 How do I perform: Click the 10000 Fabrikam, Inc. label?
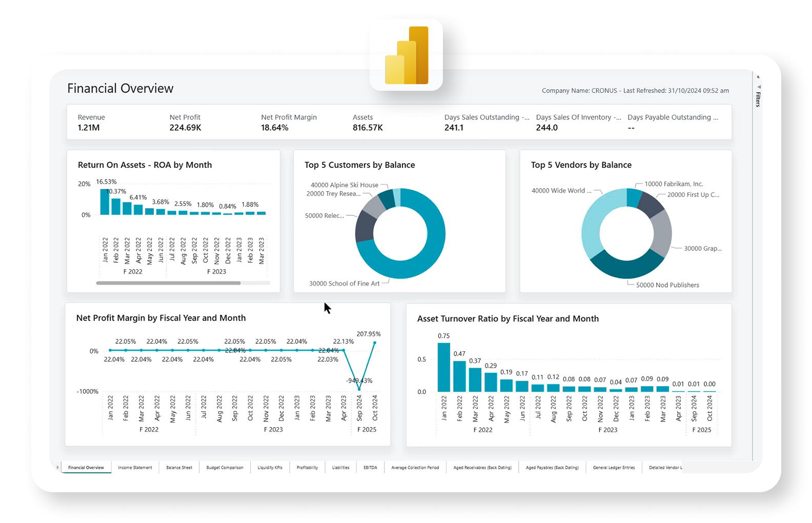pyautogui.click(x=674, y=184)
